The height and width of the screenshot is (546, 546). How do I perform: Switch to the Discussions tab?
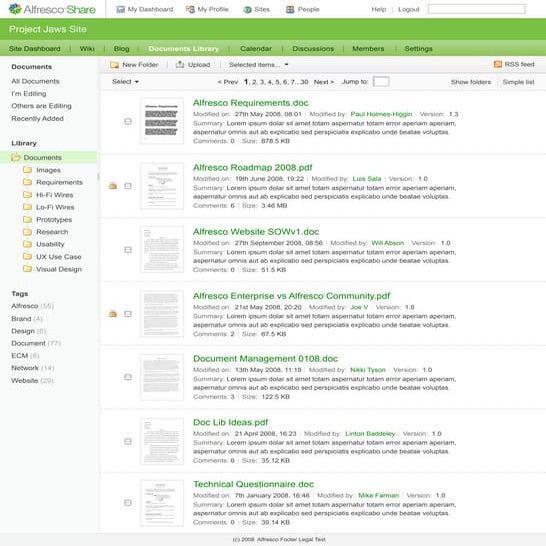click(313, 48)
